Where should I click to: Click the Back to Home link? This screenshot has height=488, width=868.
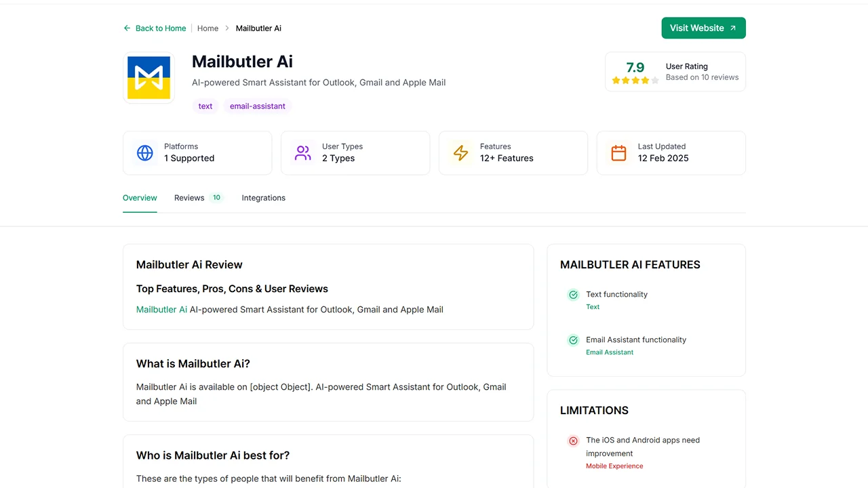[161, 28]
